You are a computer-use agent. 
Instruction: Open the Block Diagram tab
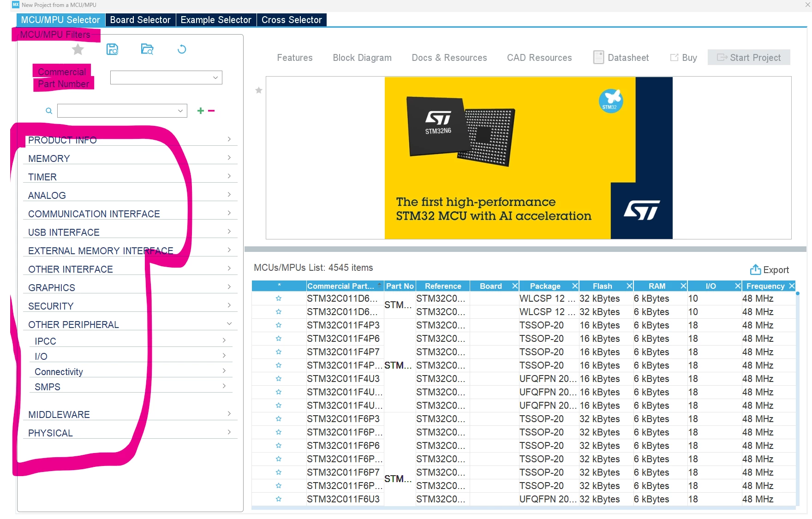(362, 58)
